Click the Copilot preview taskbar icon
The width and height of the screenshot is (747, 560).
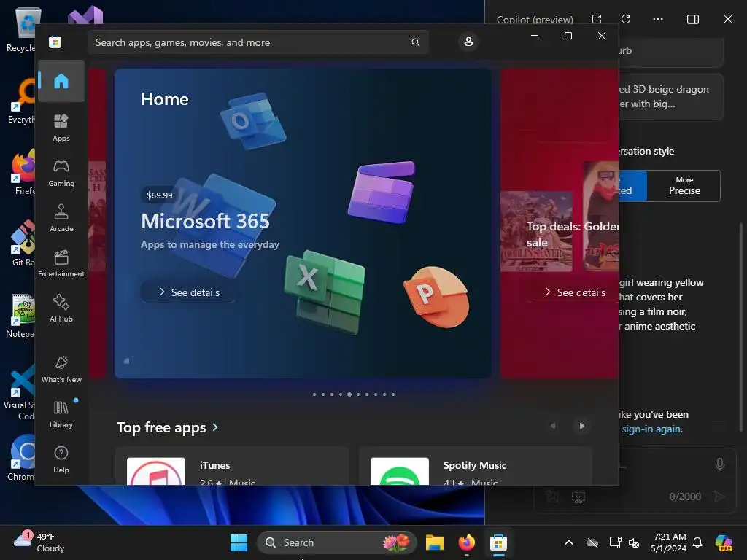[x=724, y=542]
